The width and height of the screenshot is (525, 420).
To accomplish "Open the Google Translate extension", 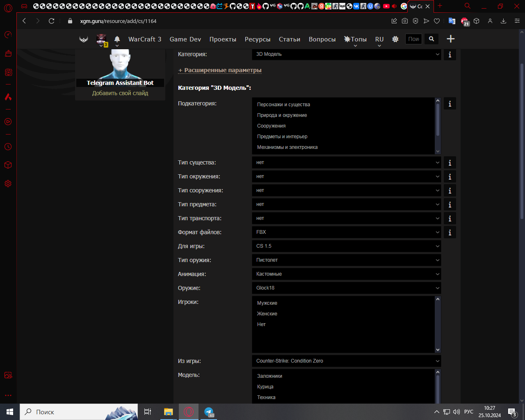I will [452, 21].
